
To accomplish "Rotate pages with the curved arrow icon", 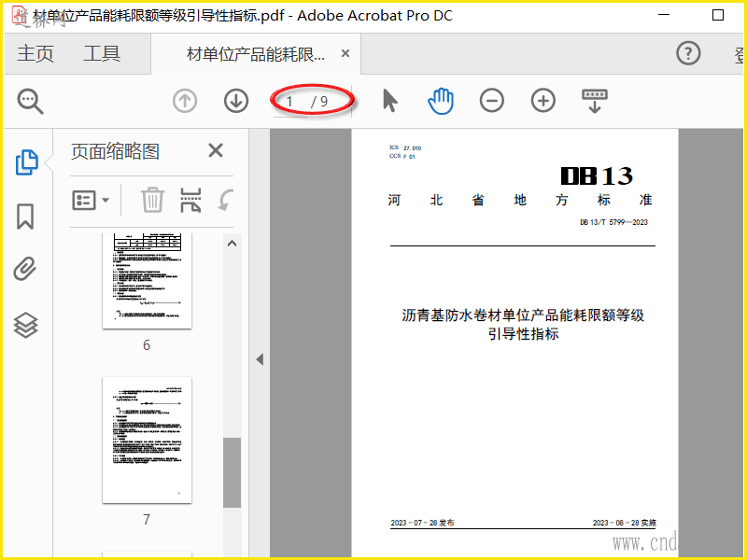I will tap(226, 200).
